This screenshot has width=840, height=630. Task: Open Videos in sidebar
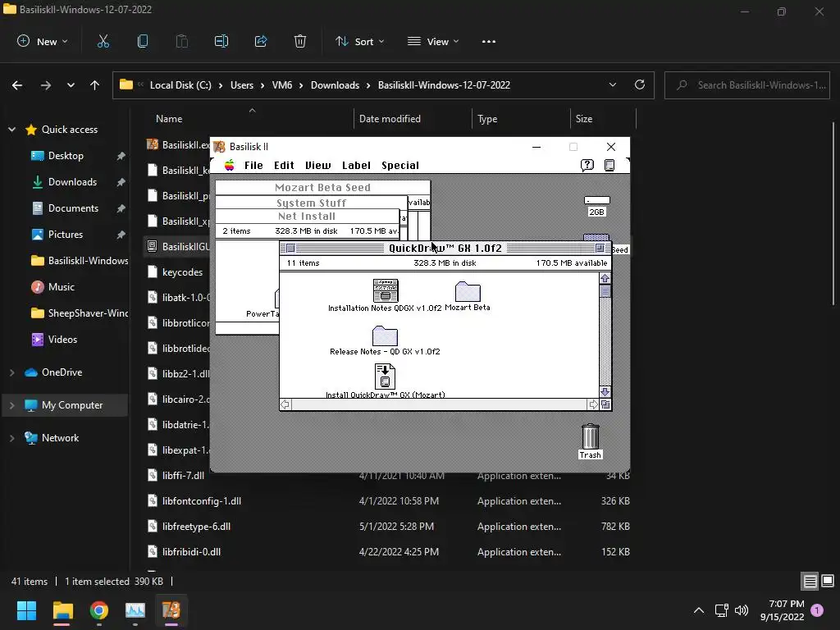click(62, 339)
